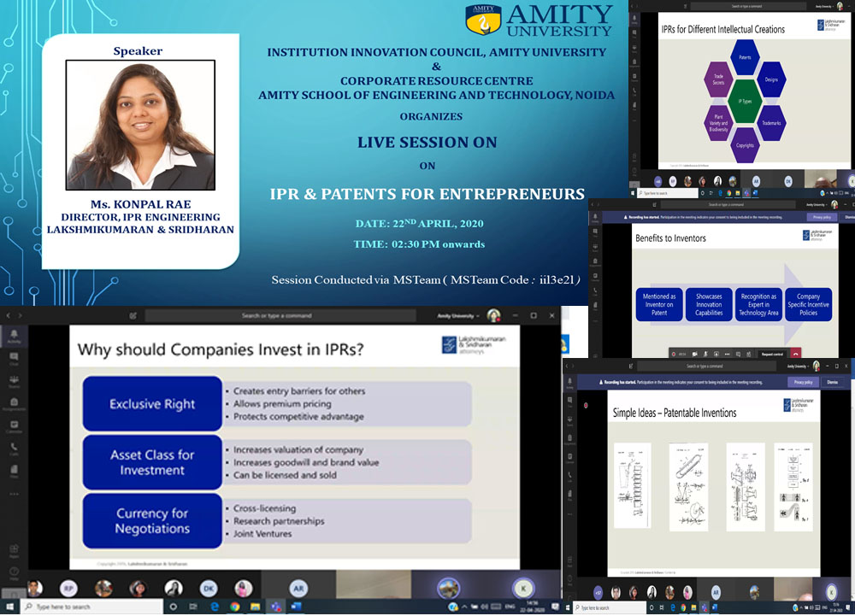
Task: Click Privacy policy in Benefits to Inventors window
Action: click(822, 217)
